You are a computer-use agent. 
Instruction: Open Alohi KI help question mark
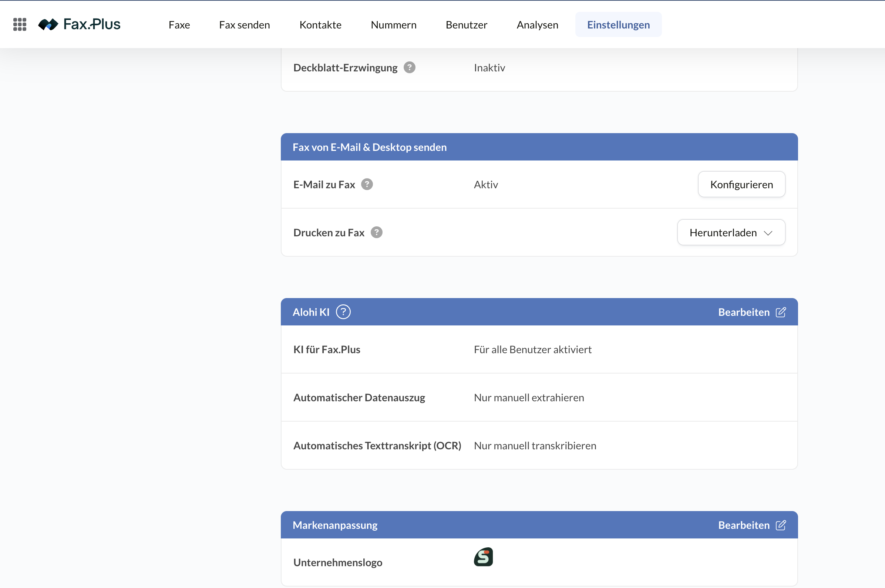(343, 312)
